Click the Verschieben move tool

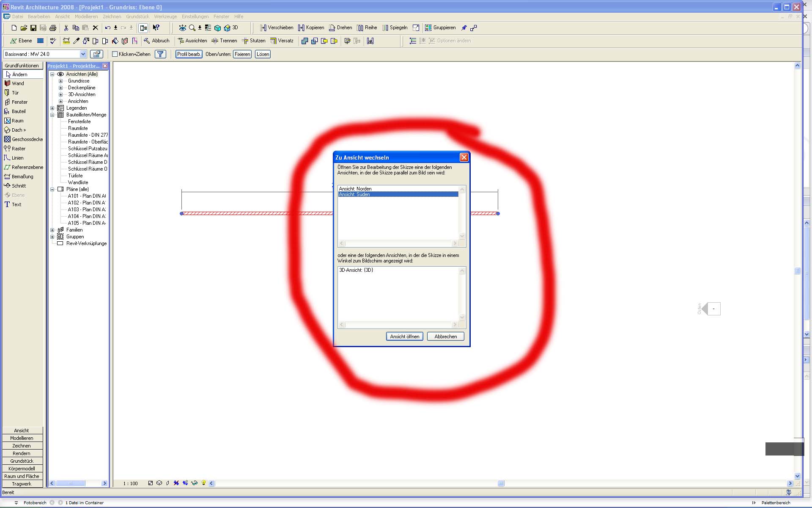(x=277, y=28)
